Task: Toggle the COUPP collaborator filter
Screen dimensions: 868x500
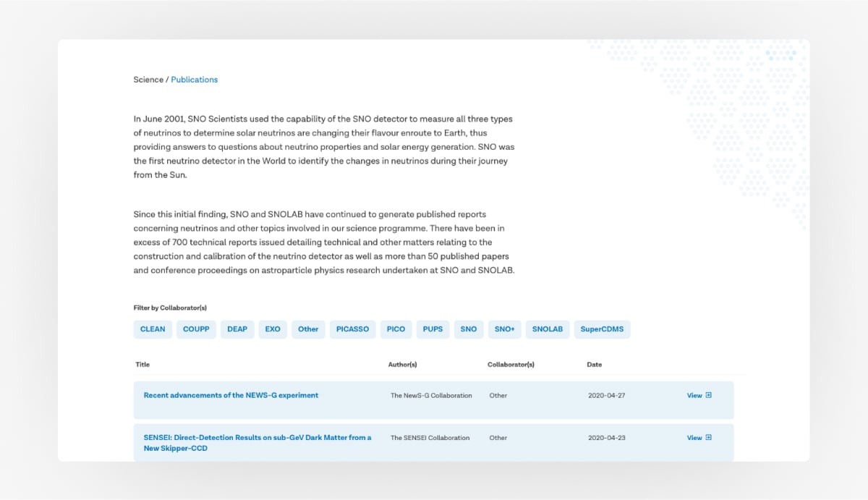Action: (196, 329)
